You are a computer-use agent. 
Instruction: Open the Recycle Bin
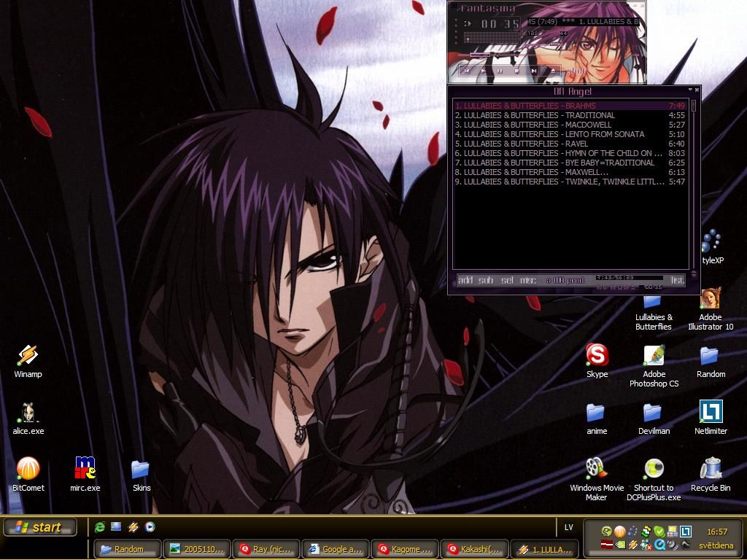(711, 474)
